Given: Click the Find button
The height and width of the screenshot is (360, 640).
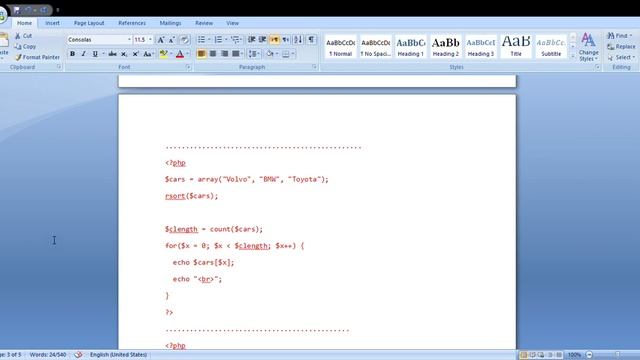Looking at the screenshot, I should point(620,36).
